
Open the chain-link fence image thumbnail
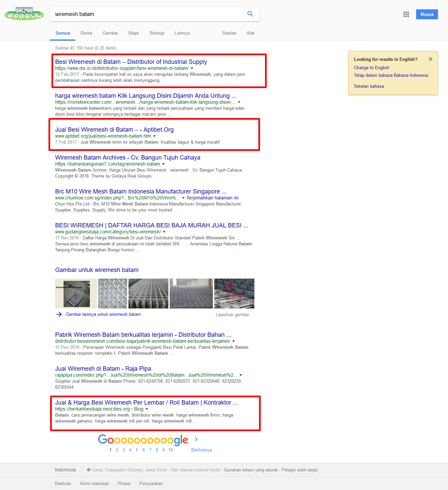113,294
